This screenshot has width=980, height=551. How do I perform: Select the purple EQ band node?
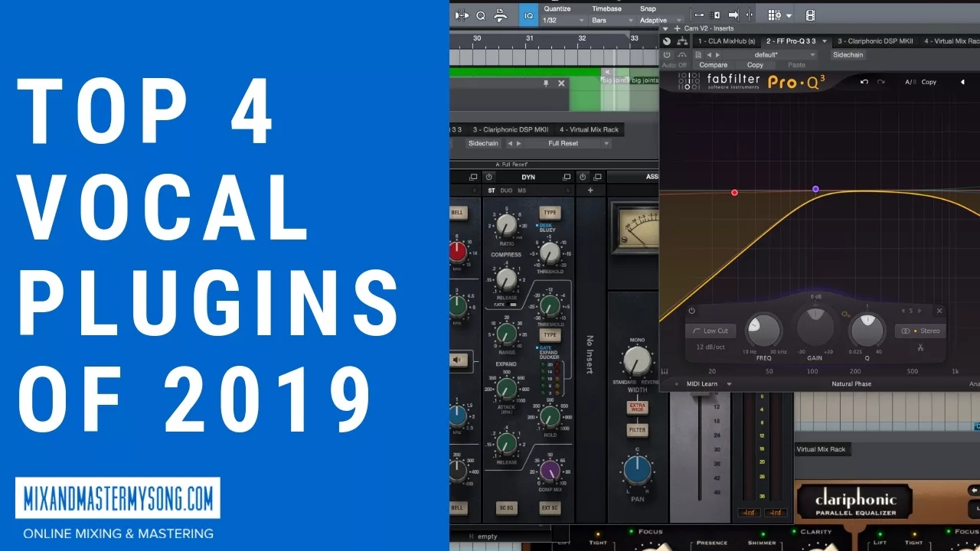point(815,189)
